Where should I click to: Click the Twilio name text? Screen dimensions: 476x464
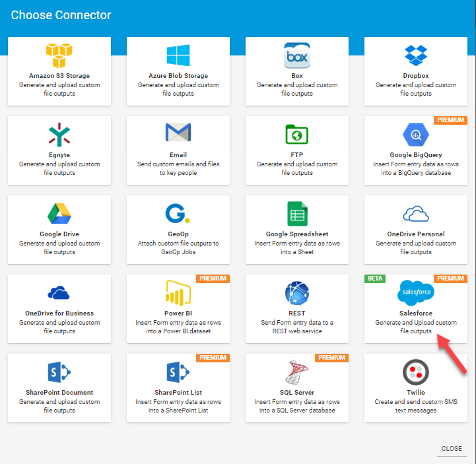point(416,392)
